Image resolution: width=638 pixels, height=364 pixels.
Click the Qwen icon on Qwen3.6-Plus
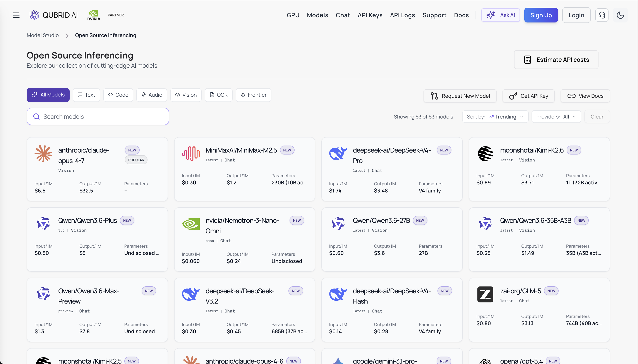click(x=43, y=223)
